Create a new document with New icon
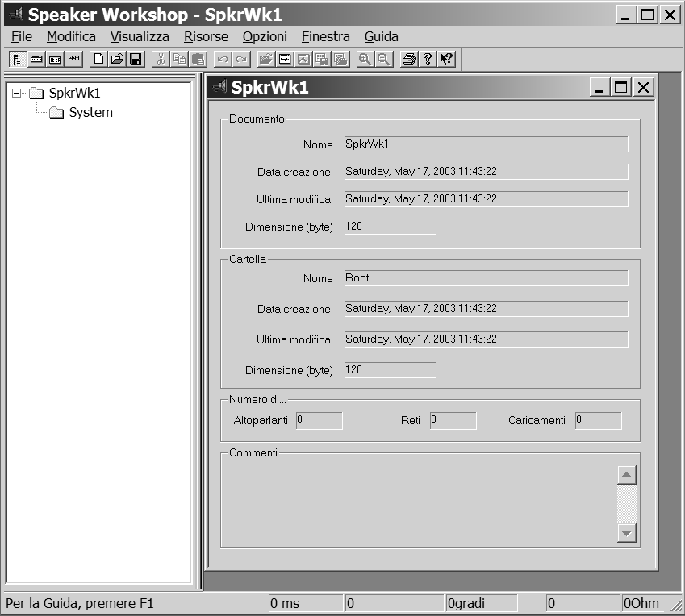This screenshot has height=616, width=685. click(98, 59)
